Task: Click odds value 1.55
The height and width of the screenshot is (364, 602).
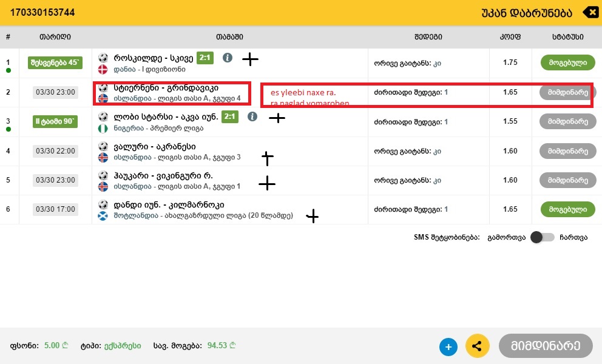Action: (510, 121)
